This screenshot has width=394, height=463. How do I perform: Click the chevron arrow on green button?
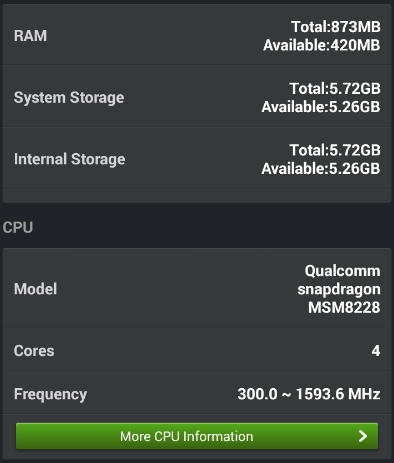(363, 436)
